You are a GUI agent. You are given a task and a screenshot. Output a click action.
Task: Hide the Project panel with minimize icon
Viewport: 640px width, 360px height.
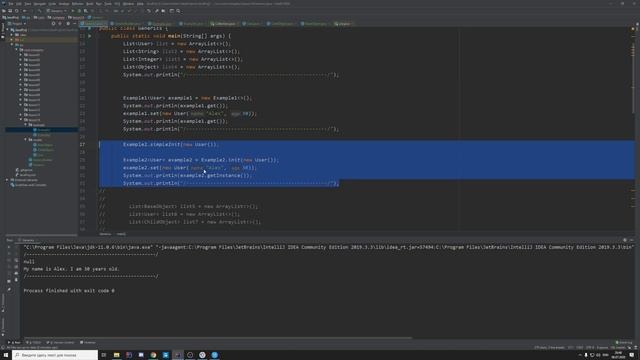[74, 24]
